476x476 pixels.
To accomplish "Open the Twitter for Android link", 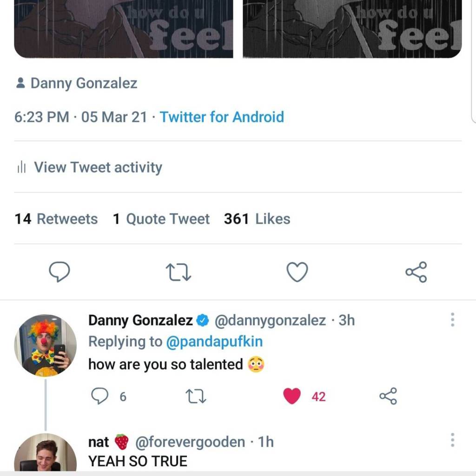I will click(x=222, y=117).
